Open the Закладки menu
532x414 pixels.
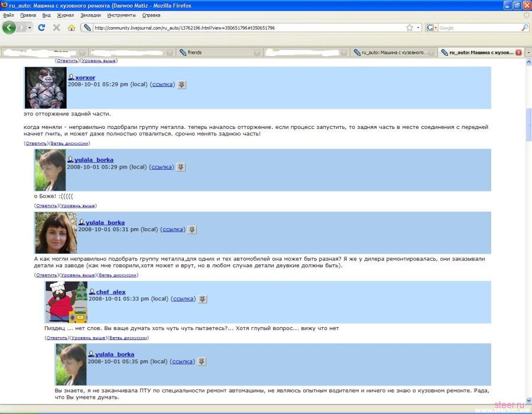[90, 15]
